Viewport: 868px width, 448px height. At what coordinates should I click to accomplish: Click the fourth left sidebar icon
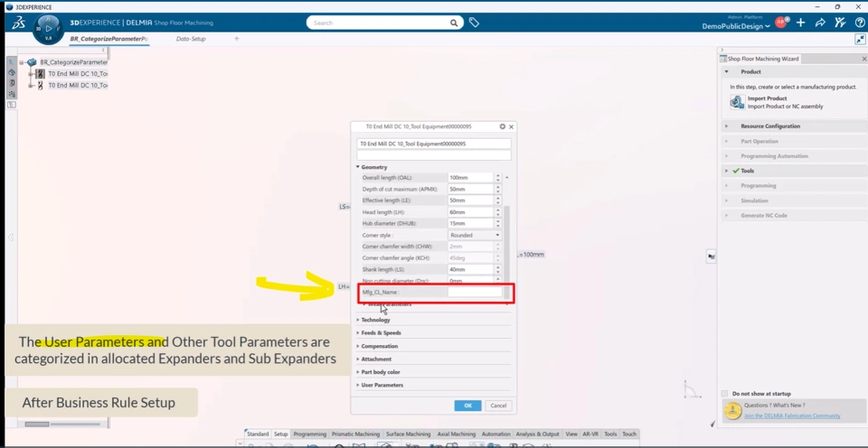pos(11,93)
